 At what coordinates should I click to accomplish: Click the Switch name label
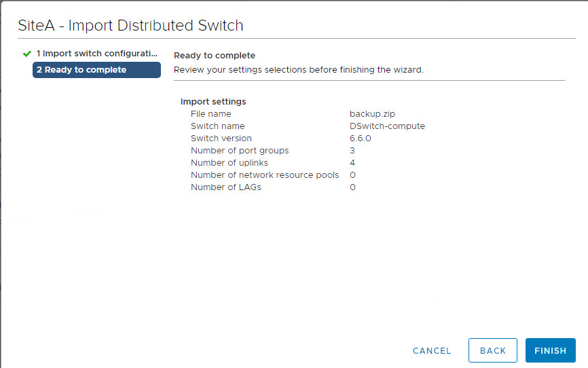pos(217,126)
